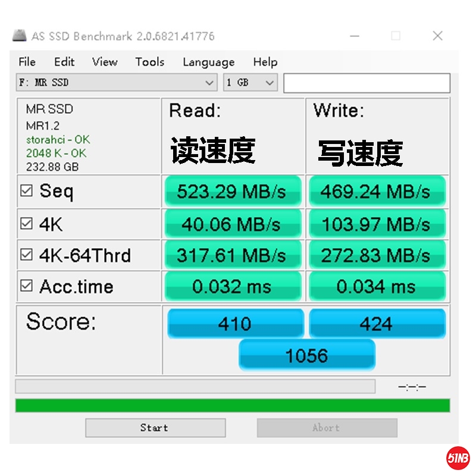Click the 51NB watermark logo
Screen dimensions: 476x476
tap(458, 458)
